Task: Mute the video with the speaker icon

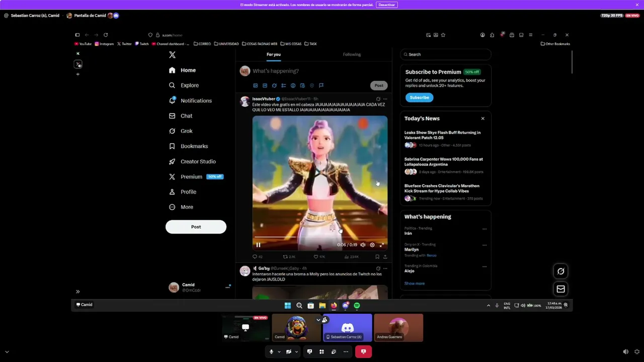Action: click(363, 245)
